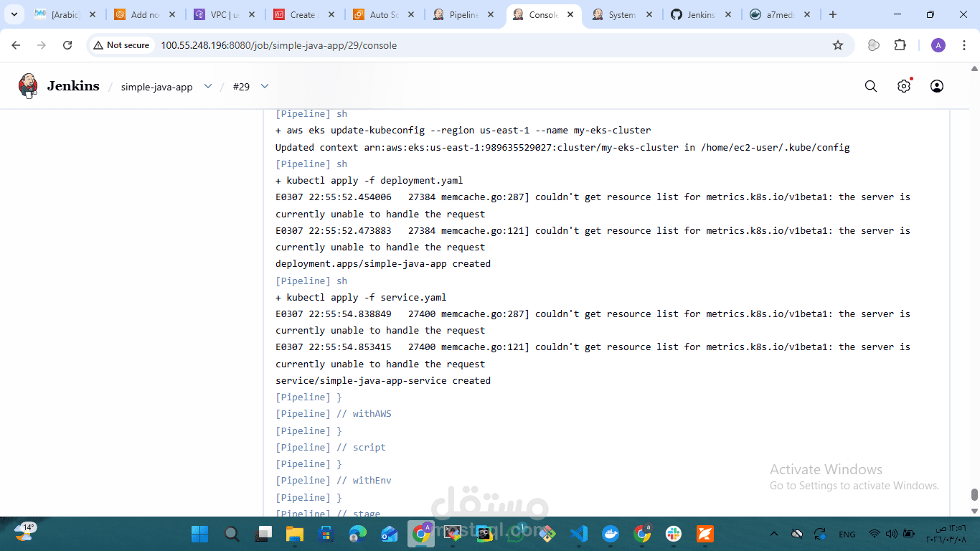The height and width of the screenshot is (551, 980).
Task: Switch to the GitHub Jenkins tab
Action: point(702,14)
